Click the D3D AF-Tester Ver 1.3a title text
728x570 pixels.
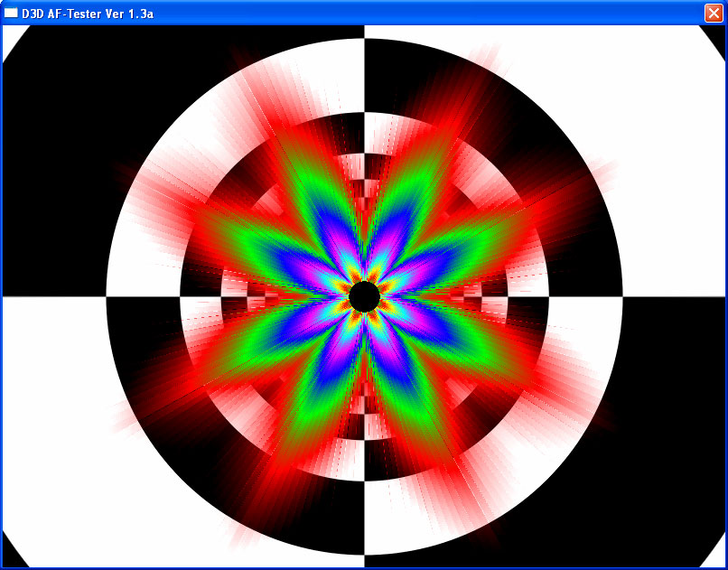(x=87, y=13)
